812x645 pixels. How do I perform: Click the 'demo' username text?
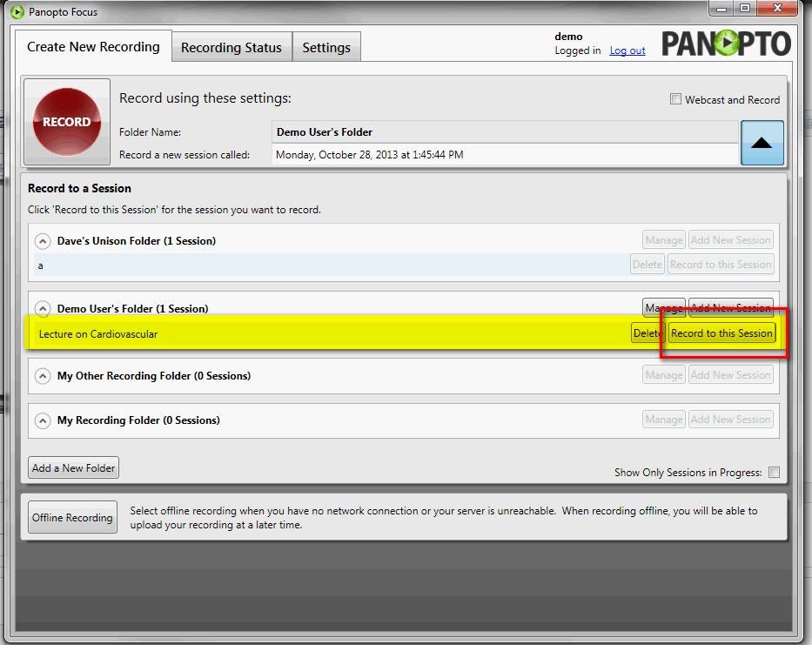(568, 37)
